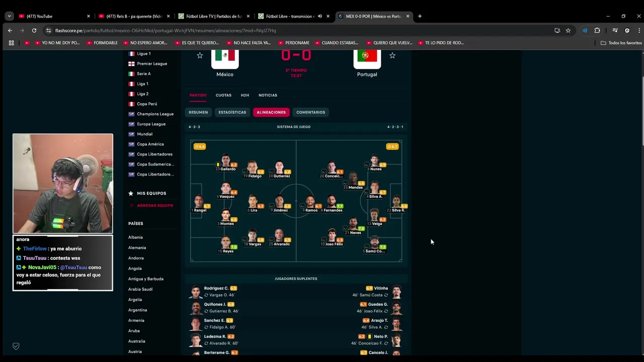Open substitute Rodriguez C. profile
This screenshot has height=362, width=644.
point(216,288)
